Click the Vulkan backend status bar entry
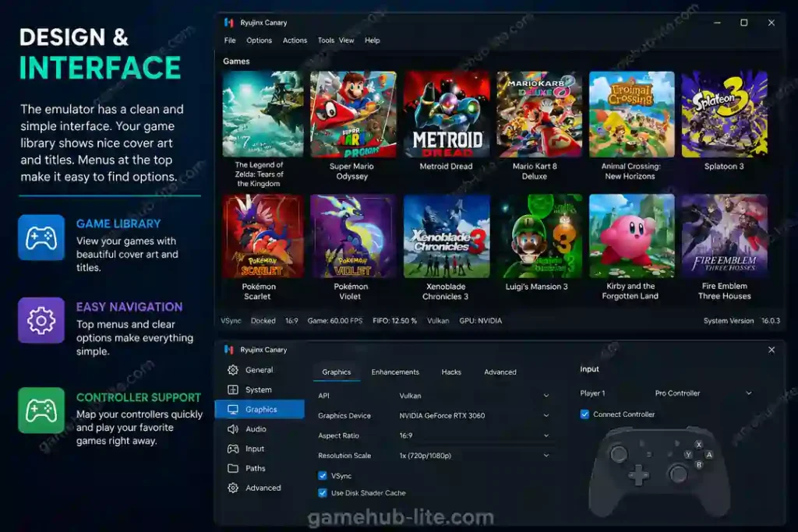This screenshot has height=532, width=798. (438, 320)
